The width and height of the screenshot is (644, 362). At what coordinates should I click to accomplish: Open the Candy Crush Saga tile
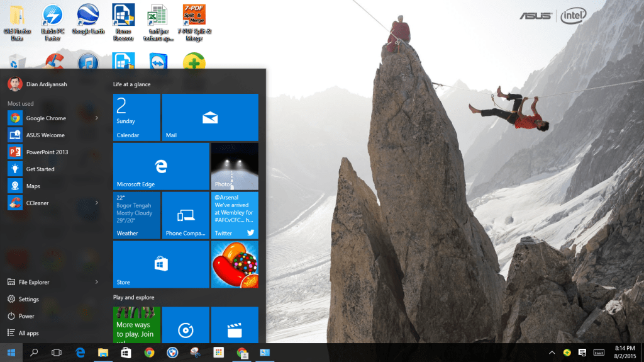pyautogui.click(x=235, y=264)
